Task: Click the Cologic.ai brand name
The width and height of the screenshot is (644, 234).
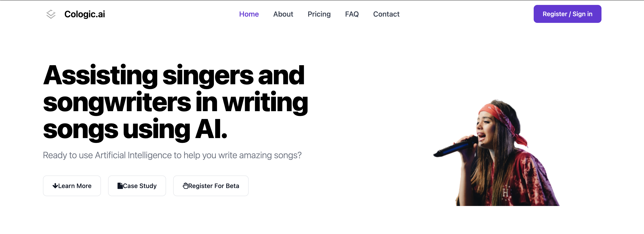Action: coord(85,14)
